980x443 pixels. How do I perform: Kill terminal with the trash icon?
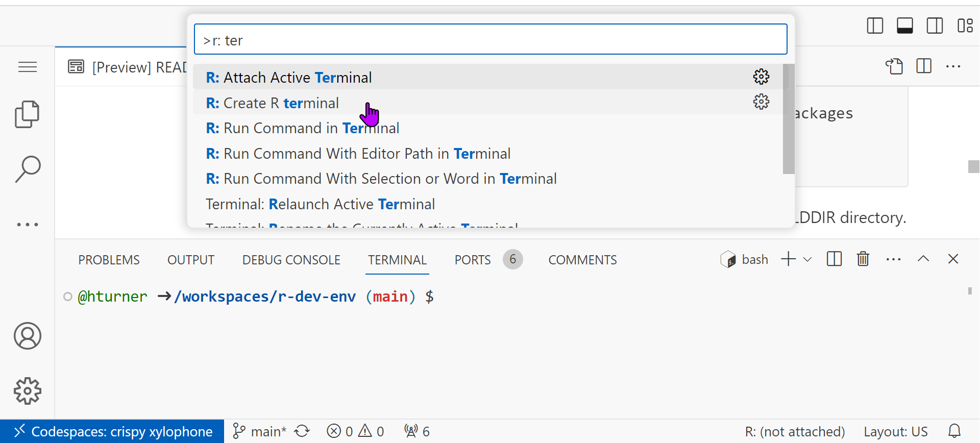click(863, 259)
